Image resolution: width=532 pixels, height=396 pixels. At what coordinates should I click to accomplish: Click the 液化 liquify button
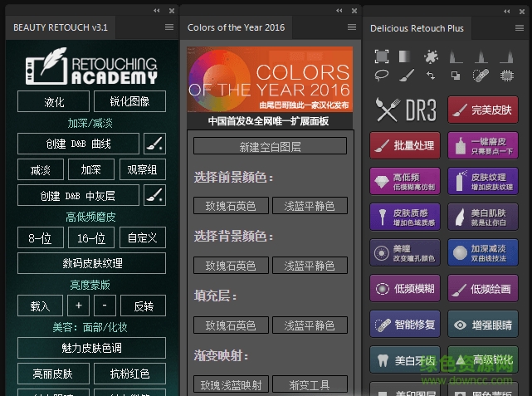[54, 102]
